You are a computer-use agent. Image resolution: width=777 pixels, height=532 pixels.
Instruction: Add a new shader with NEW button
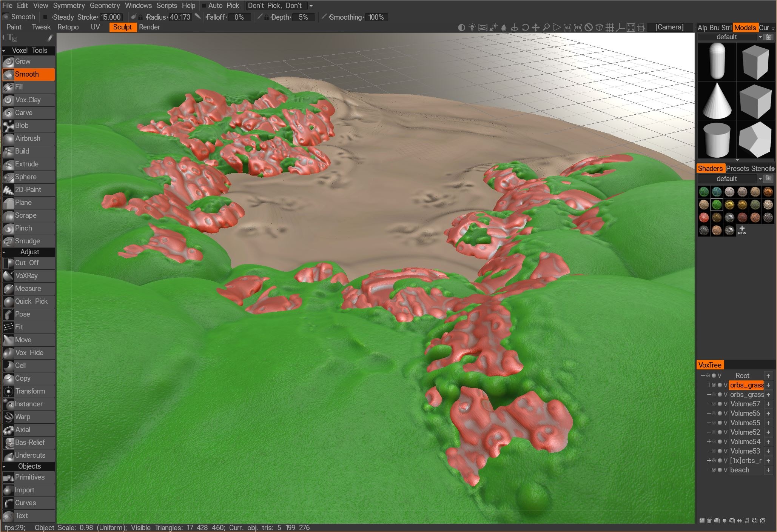pos(742,230)
